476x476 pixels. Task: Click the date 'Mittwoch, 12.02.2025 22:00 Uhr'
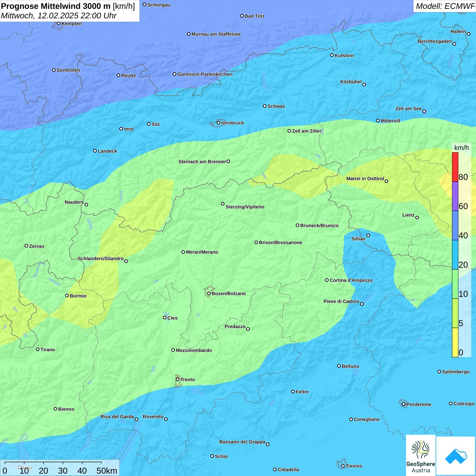pyautogui.click(x=58, y=16)
